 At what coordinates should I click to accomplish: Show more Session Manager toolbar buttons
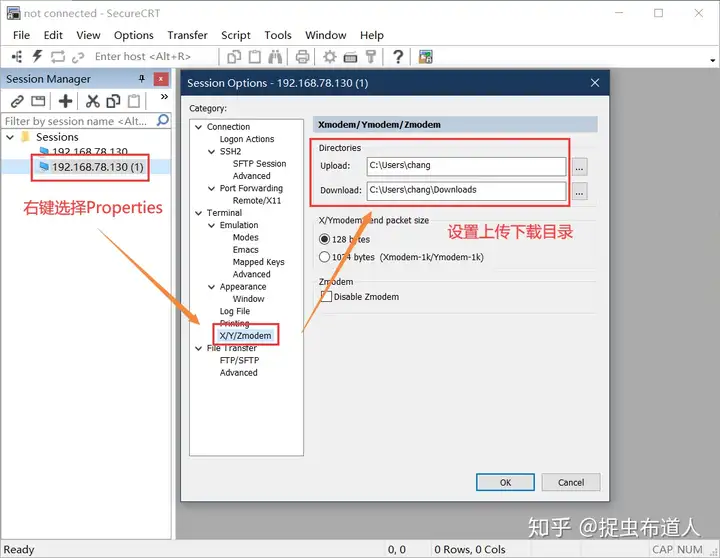pyautogui.click(x=164, y=96)
